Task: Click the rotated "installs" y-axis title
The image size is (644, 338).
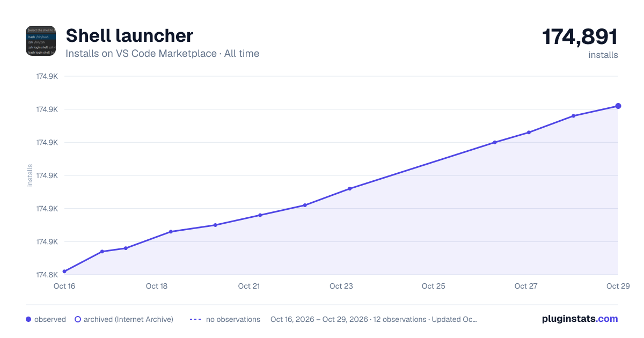Action: [x=30, y=175]
